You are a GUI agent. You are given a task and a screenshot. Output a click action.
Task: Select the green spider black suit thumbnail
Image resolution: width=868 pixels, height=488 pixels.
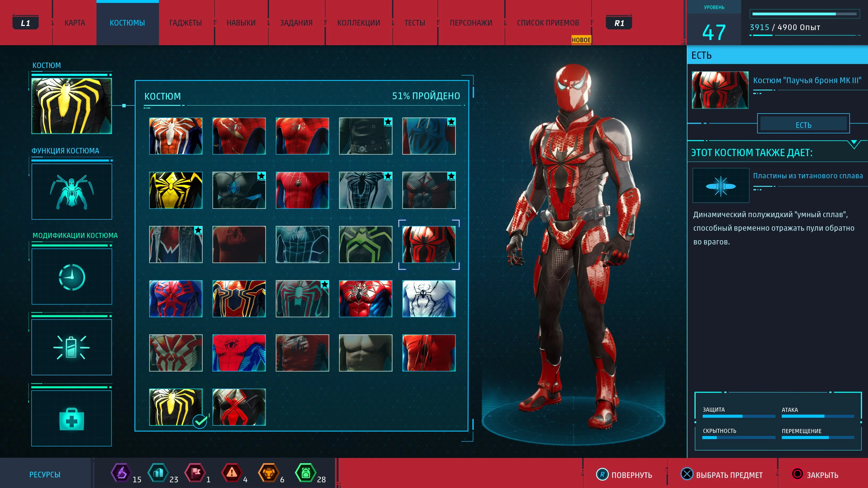point(366,244)
